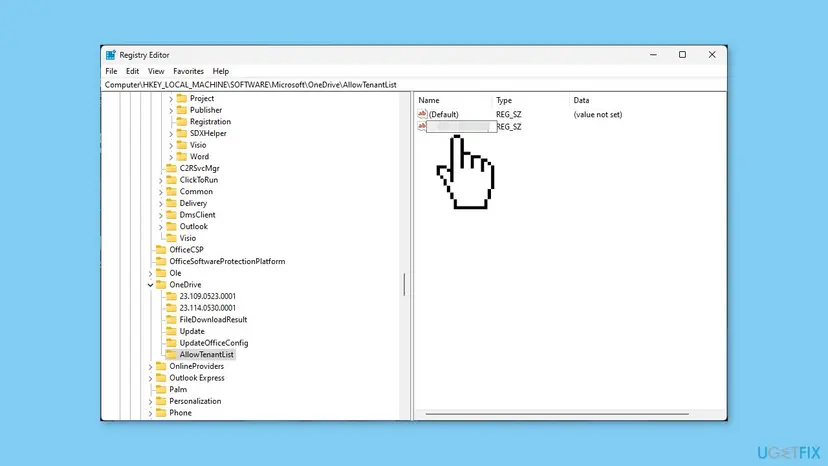Expand the Delivery key
The width and height of the screenshot is (828, 466).
(x=161, y=203)
